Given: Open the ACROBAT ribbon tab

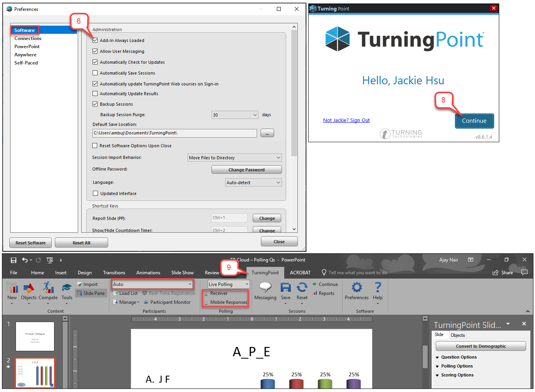Looking at the screenshot, I should 300,273.
